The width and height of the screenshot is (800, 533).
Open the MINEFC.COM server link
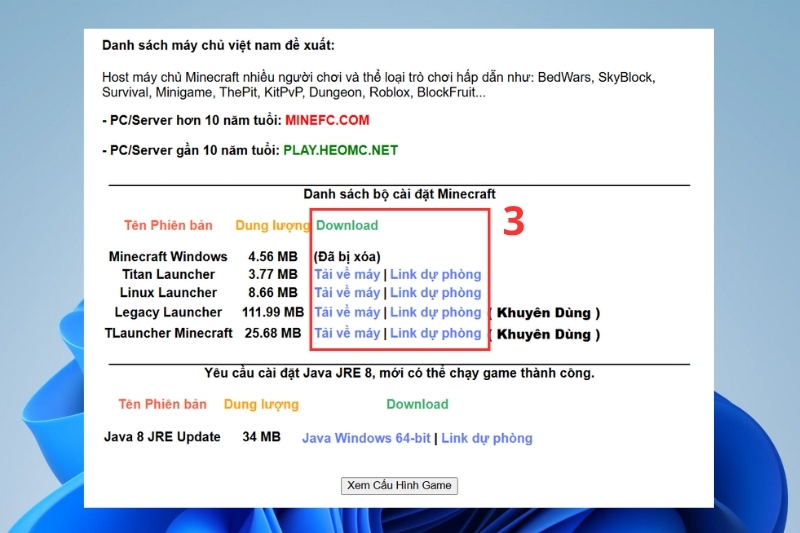[x=327, y=120]
